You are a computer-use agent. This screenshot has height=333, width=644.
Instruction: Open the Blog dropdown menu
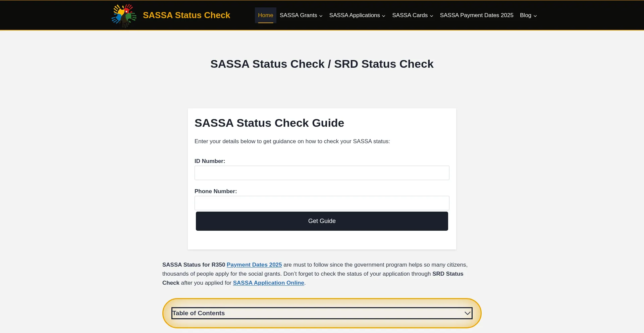(x=525, y=15)
